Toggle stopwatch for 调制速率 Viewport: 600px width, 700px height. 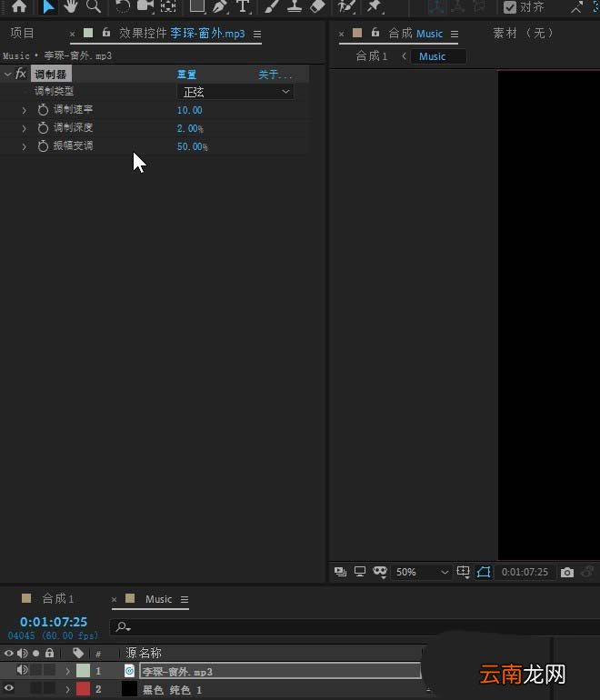coord(43,110)
